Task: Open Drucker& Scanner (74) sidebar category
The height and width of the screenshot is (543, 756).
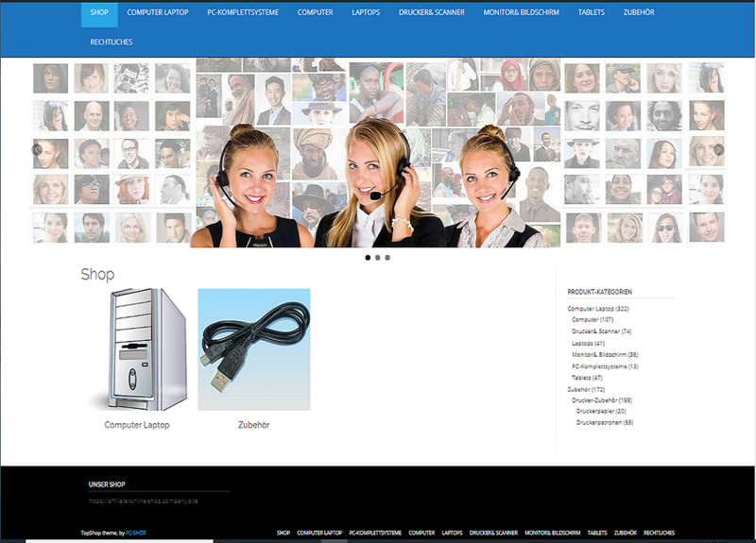Action: pos(602,331)
